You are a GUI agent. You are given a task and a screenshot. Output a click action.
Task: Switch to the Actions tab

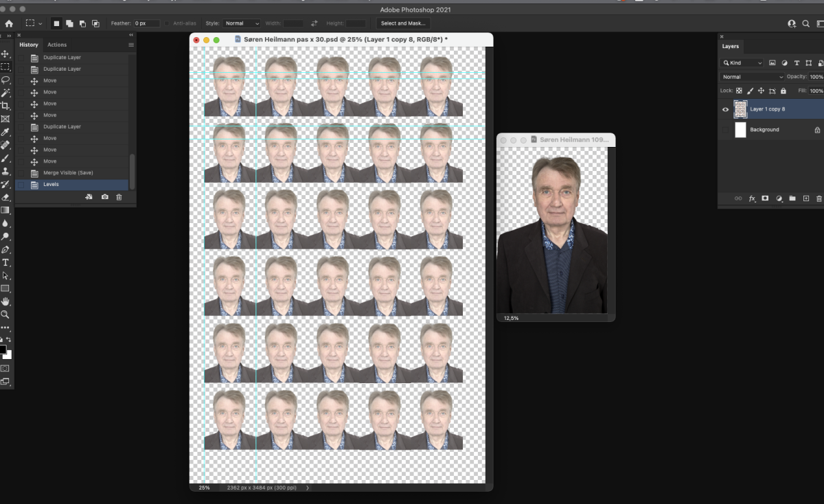pos(57,45)
